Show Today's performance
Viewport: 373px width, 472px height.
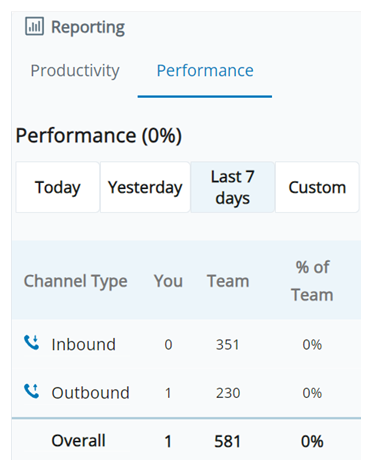coord(58,187)
